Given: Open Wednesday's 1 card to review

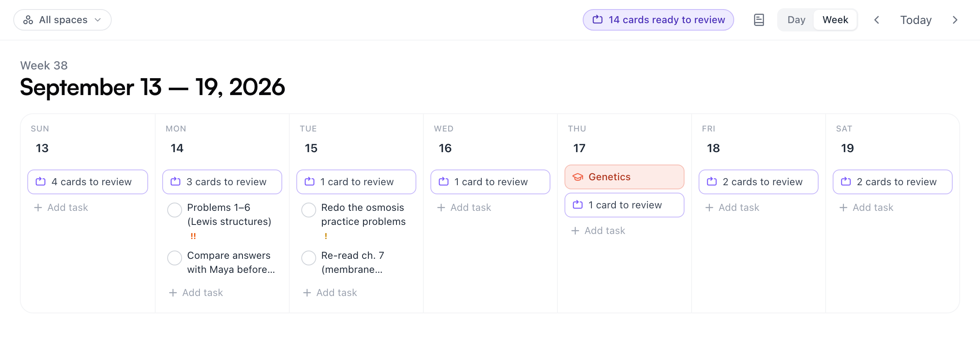Looking at the screenshot, I should click(x=490, y=182).
